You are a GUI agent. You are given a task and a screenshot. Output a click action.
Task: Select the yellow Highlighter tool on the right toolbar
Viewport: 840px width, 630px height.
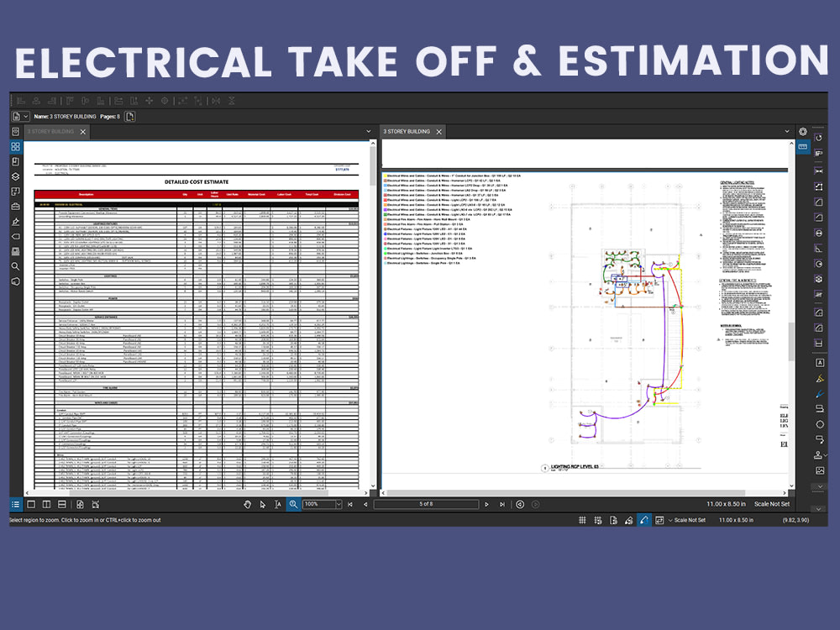point(818,378)
